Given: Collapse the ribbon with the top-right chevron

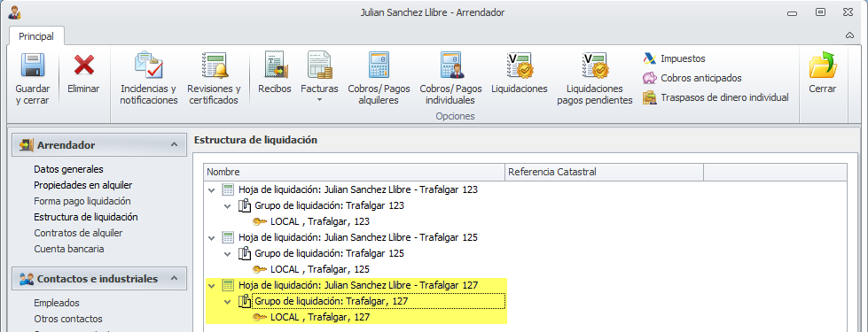Looking at the screenshot, I should point(849,35).
